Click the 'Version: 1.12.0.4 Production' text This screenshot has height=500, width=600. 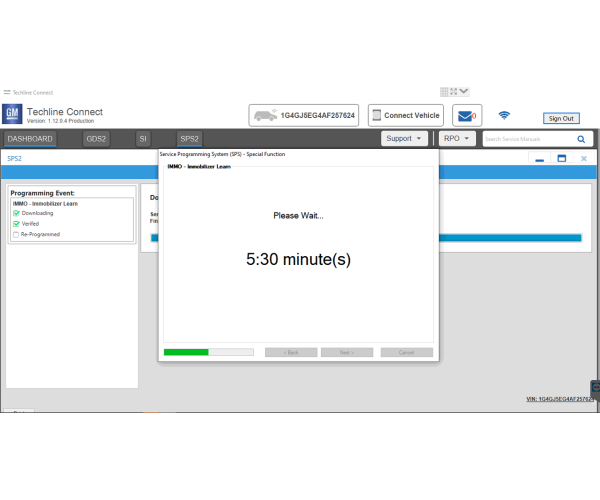60,121
